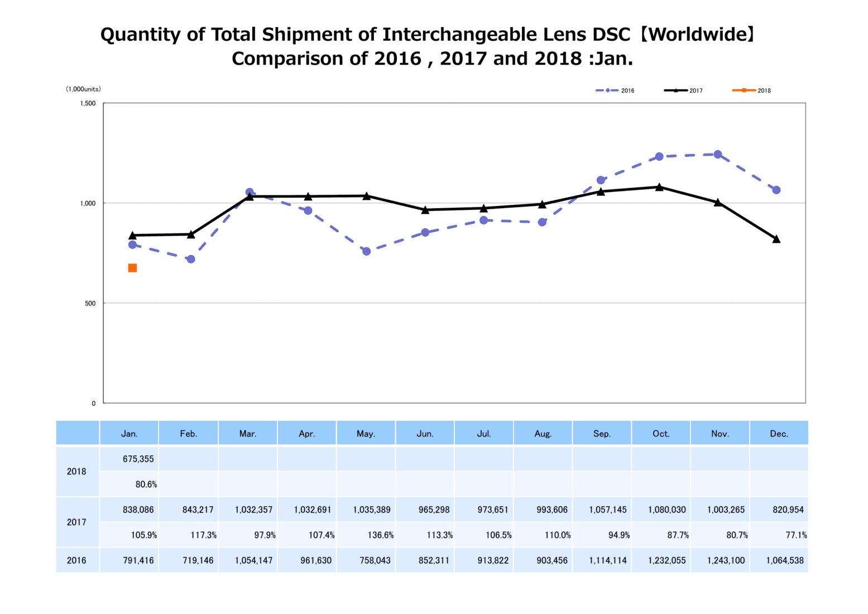The image size is (868, 614).
Task: Select the Jan. column header in table
Action: 130,434
